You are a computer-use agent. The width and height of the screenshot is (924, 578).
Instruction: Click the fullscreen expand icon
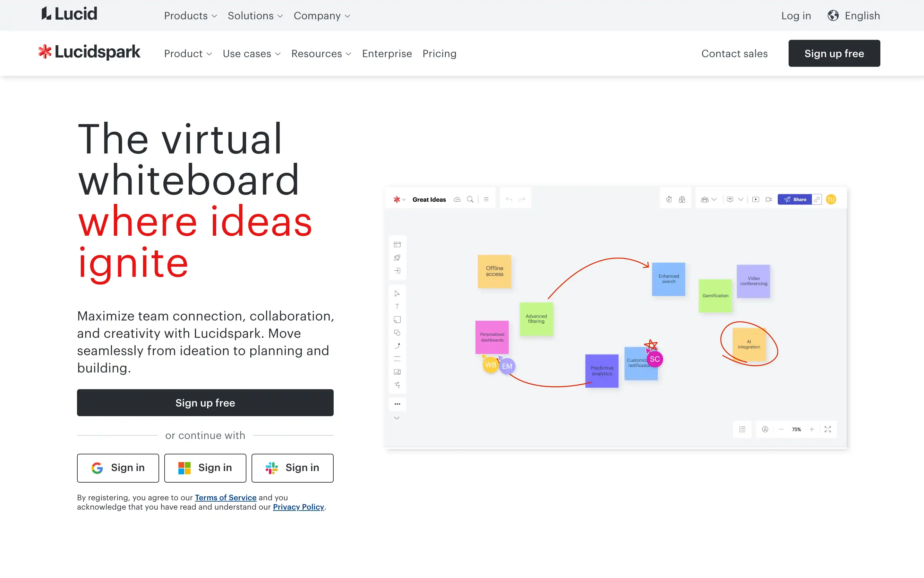click(827, 429)
